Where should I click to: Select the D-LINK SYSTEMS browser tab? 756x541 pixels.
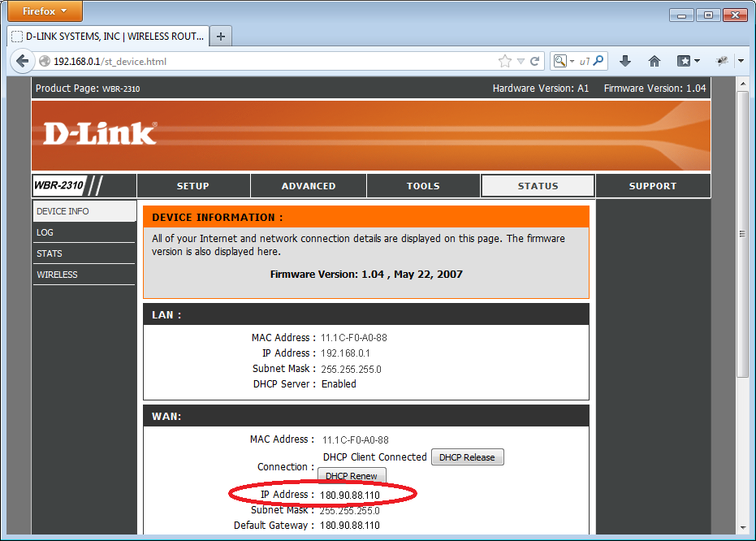[109, 37]
